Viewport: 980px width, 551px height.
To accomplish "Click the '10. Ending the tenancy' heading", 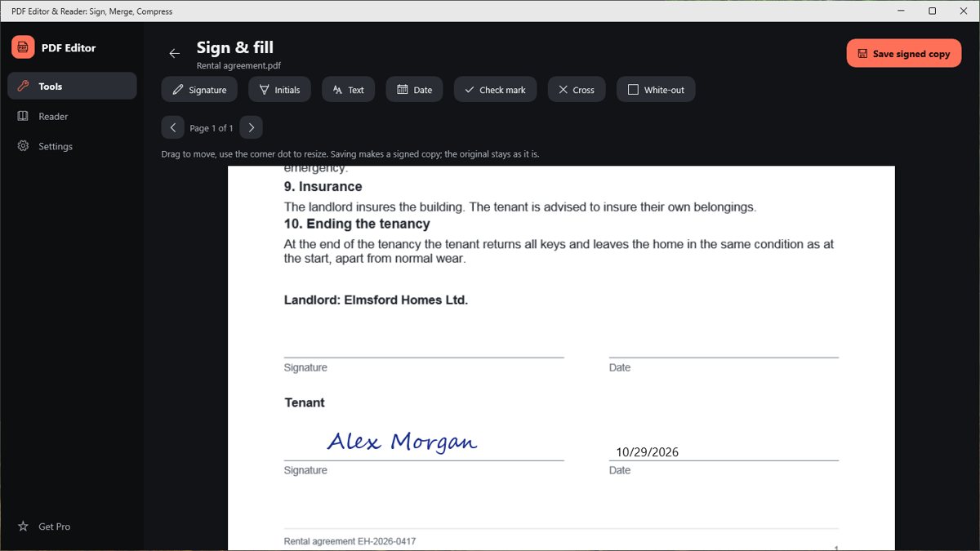I will 357,224.
